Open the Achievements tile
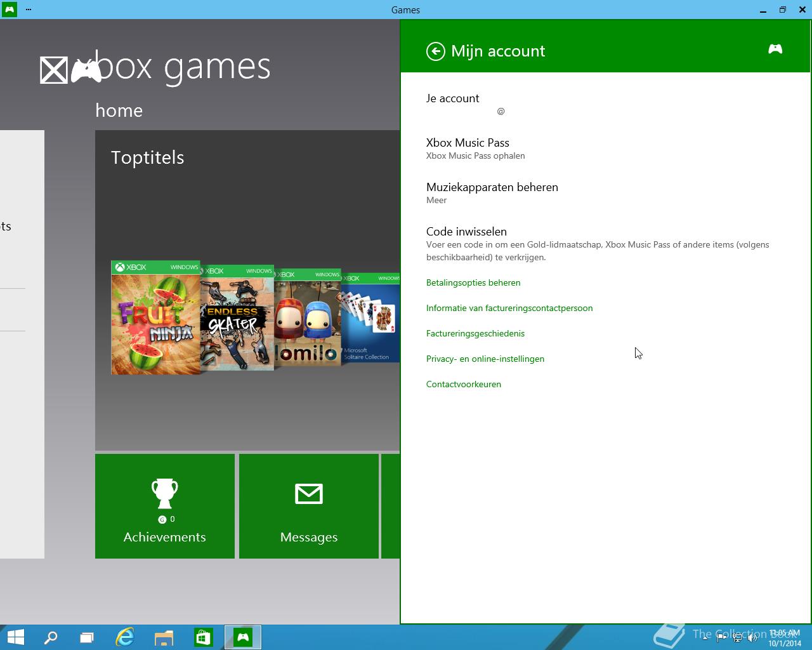The width and height of the screenshot is (812, 650). 165,506
